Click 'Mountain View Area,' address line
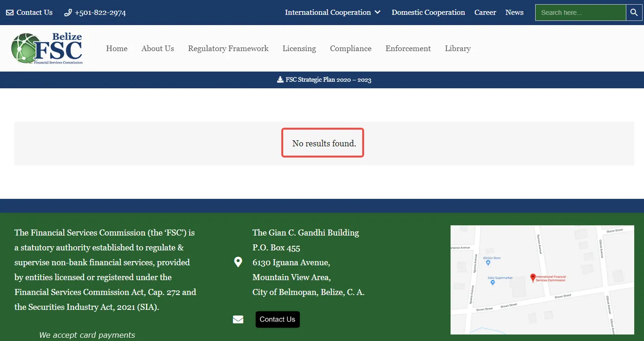Viewport: 644px width, 341px height. click(292, 277)
